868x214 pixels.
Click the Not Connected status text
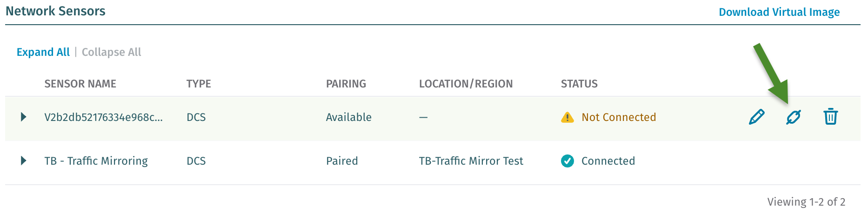(619, 117)
